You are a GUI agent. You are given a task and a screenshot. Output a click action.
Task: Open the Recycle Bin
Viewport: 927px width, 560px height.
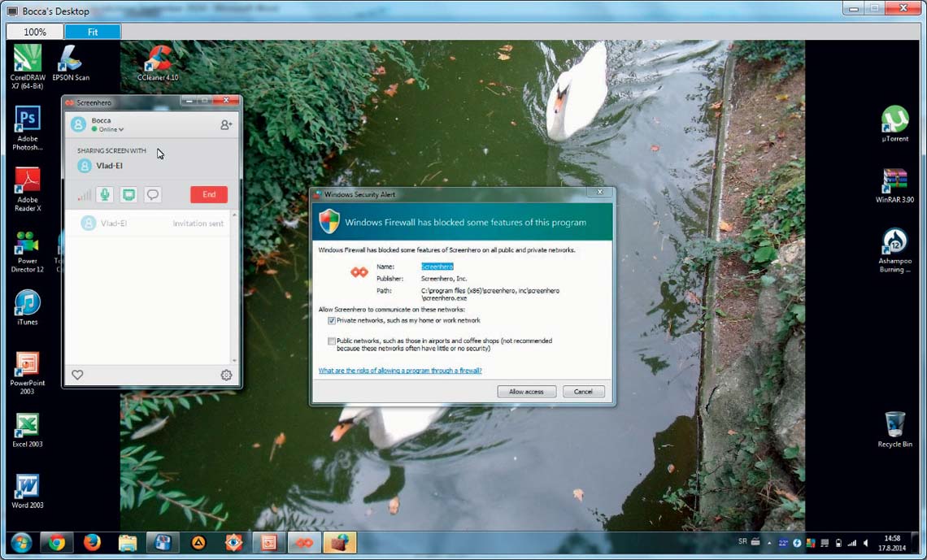[x=894, y=429]
